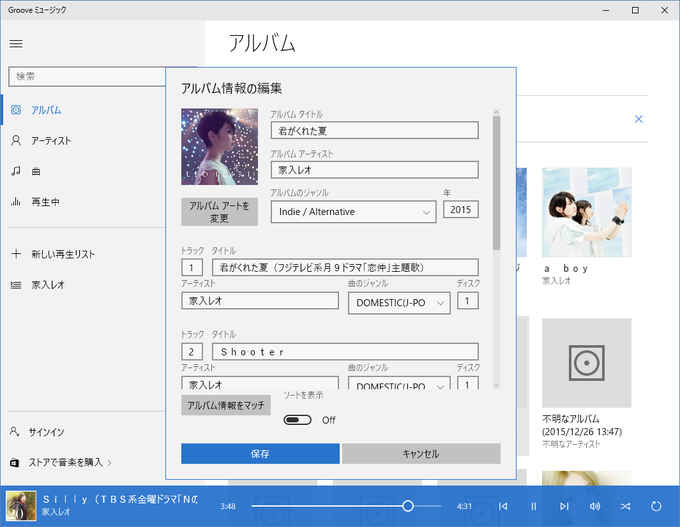Open the hamburger navigation menu
680x527 pixels.
click(16, 44)
